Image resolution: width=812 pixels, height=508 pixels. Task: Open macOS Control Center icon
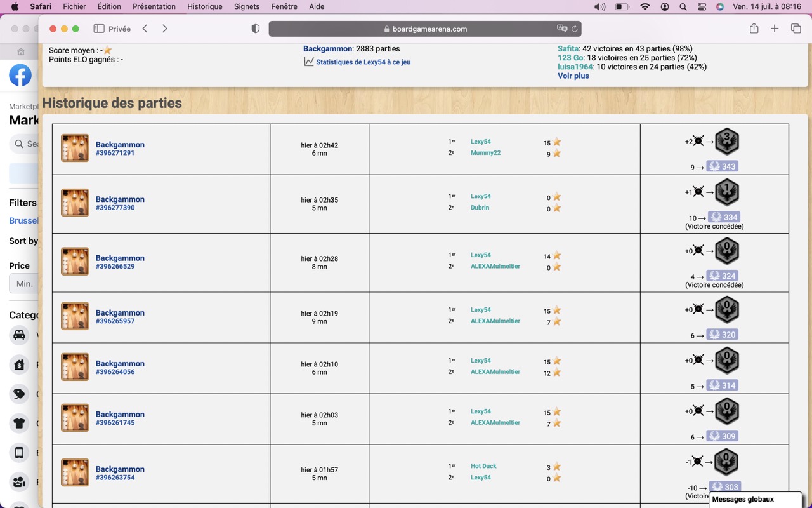(x=702, y=6)
